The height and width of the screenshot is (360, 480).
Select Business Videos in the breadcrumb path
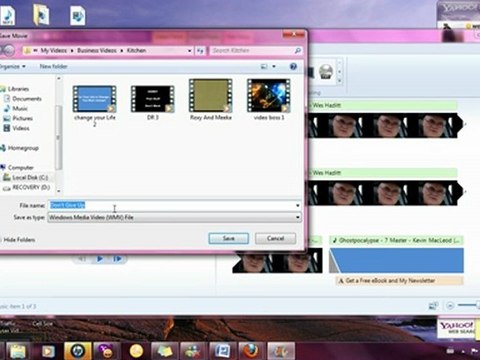tap(97, 50)
